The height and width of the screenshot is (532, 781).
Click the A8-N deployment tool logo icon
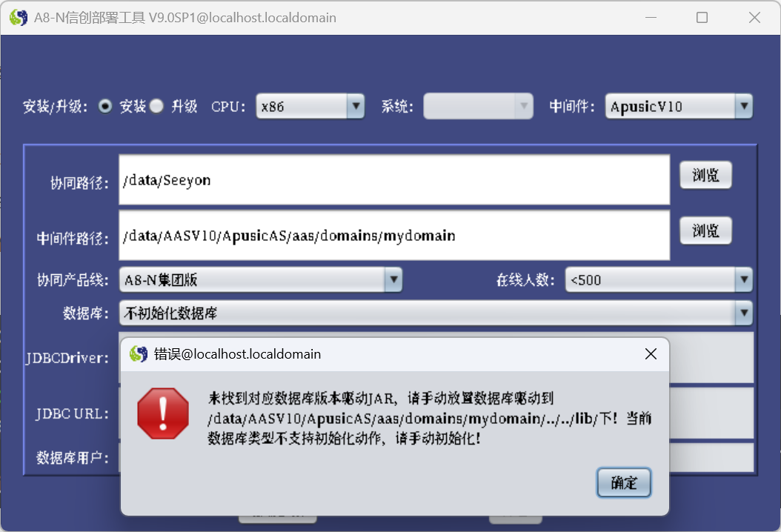[x=19, y=18]
